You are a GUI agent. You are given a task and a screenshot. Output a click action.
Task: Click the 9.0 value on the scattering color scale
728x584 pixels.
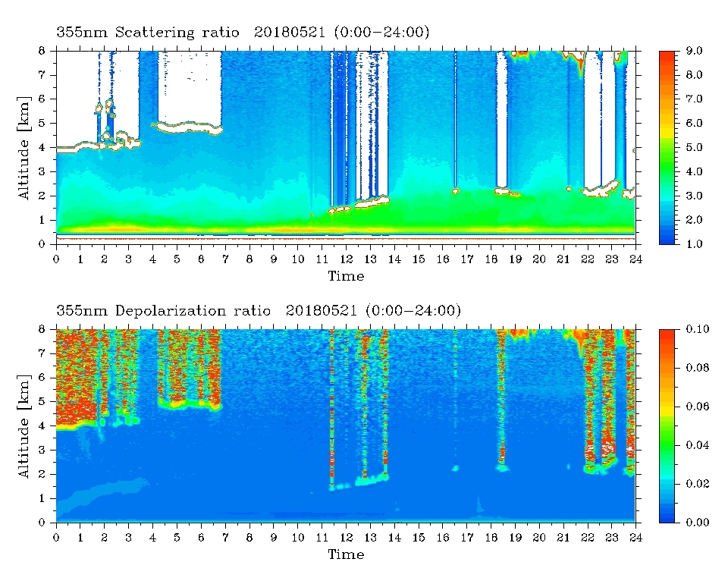tap(694, 51)
